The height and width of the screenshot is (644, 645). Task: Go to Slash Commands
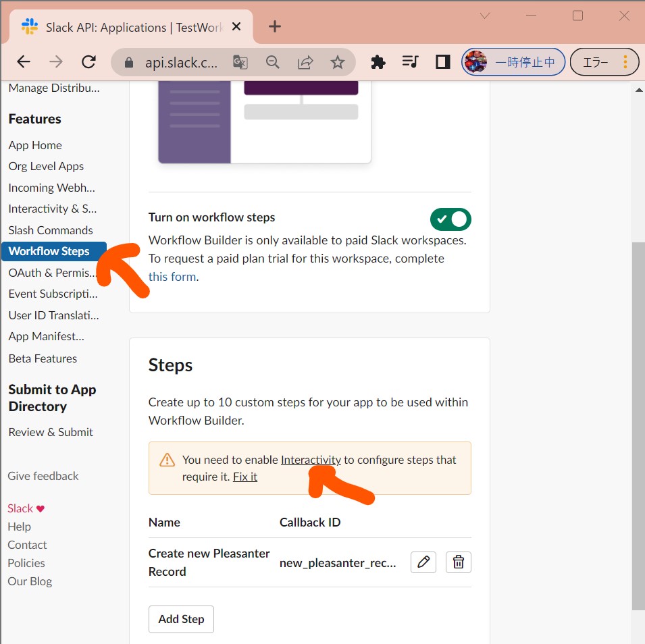click(x=51, y=230)
